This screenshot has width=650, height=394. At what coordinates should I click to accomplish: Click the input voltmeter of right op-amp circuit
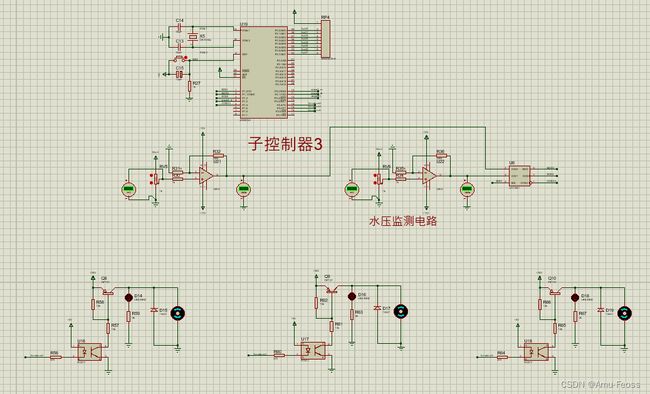pos(352,190)
